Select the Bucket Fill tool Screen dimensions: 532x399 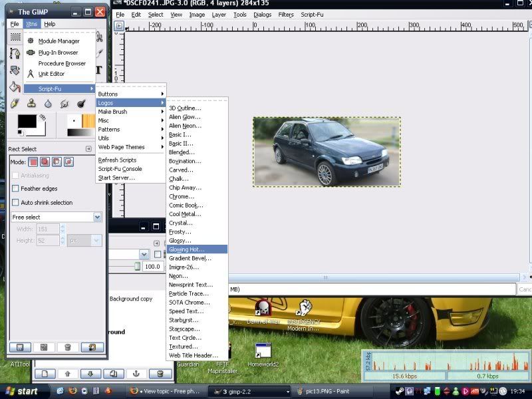pos(15,87)
